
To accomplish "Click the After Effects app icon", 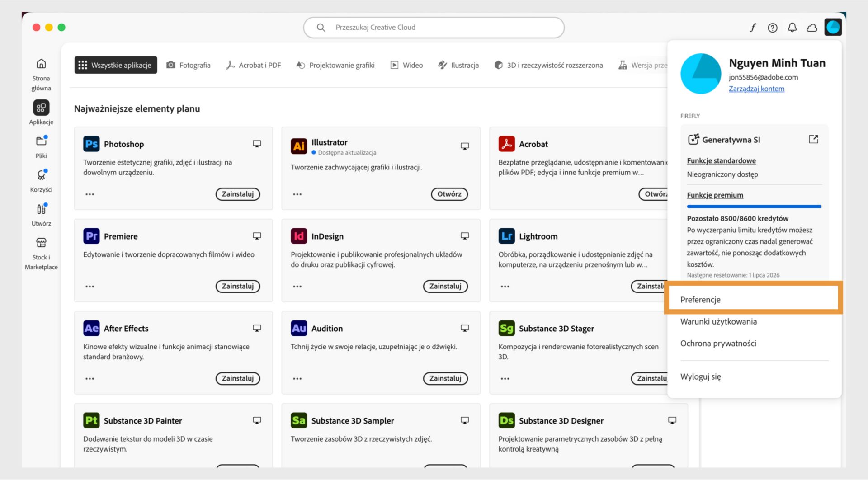I will [x=91, y=328].
